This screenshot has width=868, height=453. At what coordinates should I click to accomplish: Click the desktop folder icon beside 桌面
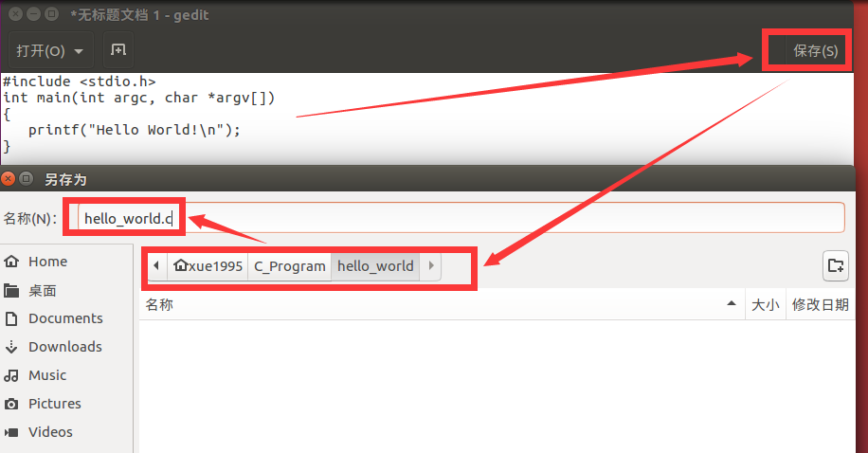11,290
